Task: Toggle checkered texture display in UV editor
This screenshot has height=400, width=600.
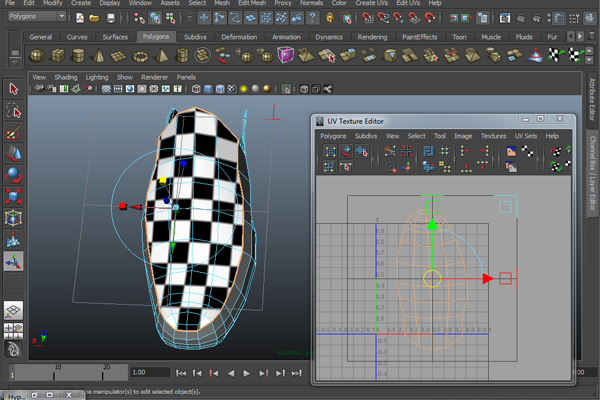Action: [527, 152]
